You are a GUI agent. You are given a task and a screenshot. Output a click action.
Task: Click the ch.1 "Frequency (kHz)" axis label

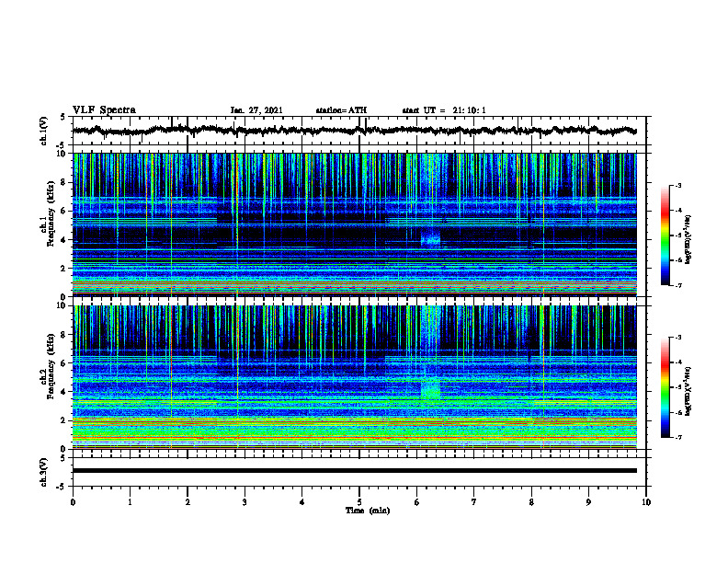click(x=51, y=214)
